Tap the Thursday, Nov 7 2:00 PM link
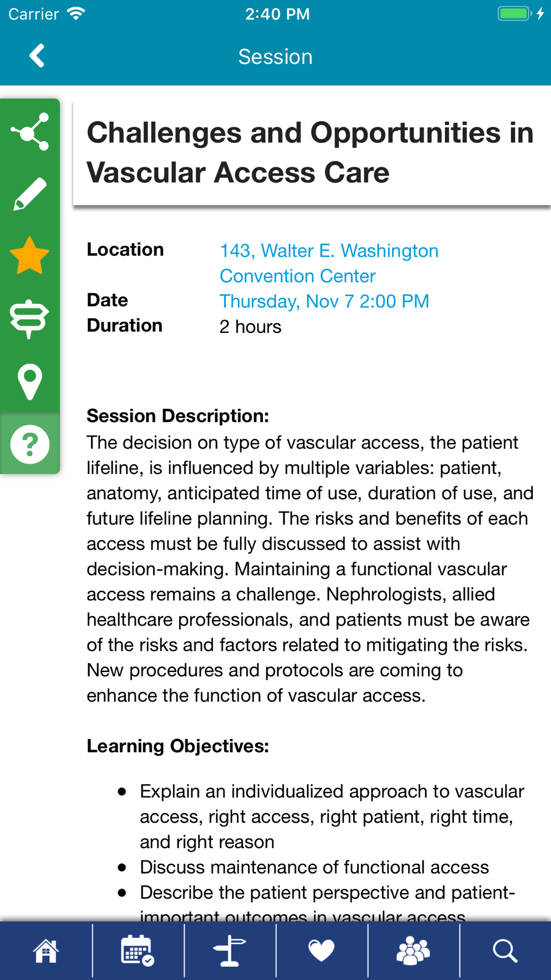The height and width of the screenshot is (980, 551). tap(324, 301)
